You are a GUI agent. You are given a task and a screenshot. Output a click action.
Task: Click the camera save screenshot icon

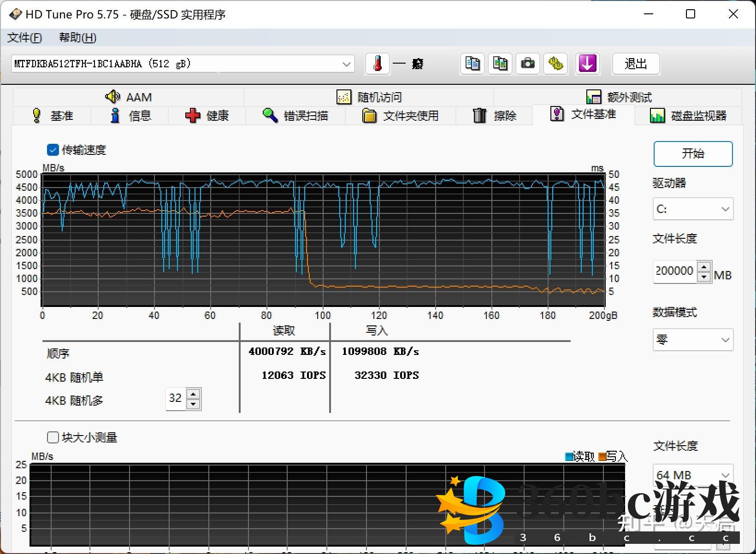click(528, 64)
